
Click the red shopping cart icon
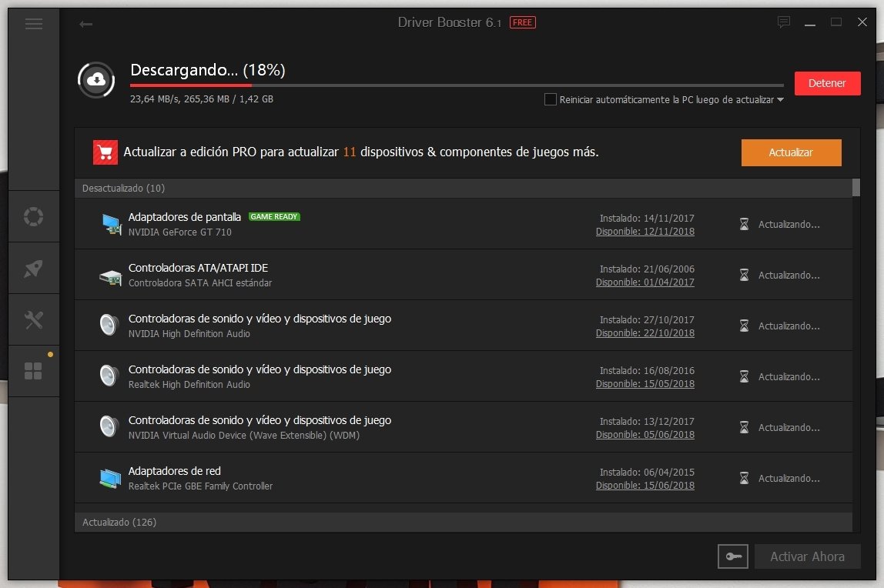105,152
